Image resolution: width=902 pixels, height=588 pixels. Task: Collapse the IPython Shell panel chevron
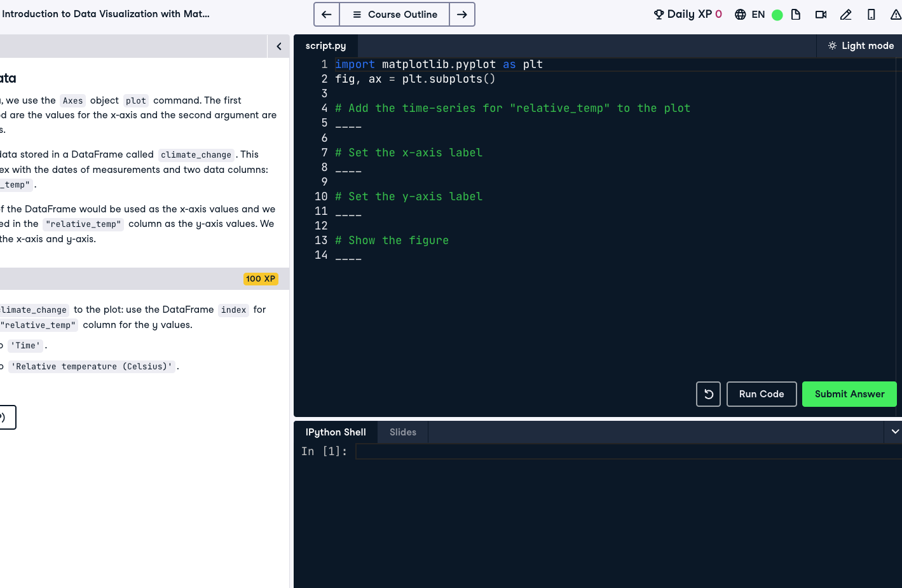[894, 432]
